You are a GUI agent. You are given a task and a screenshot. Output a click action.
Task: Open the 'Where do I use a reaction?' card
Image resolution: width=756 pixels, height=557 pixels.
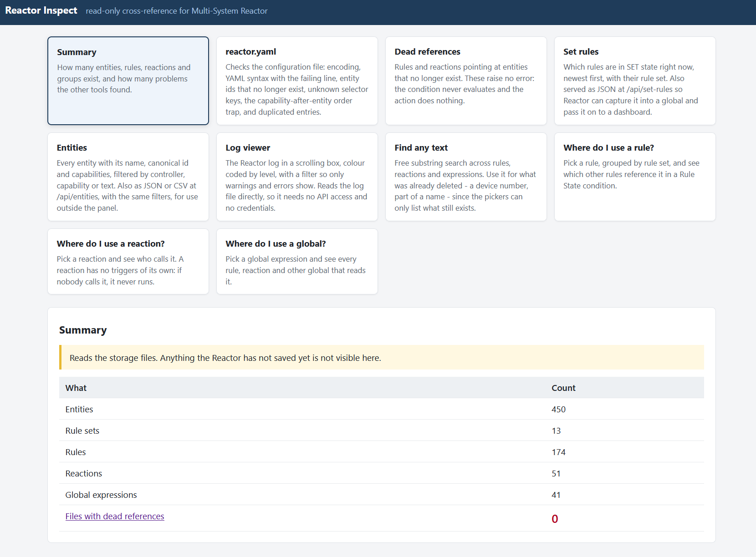coord(128,261)
